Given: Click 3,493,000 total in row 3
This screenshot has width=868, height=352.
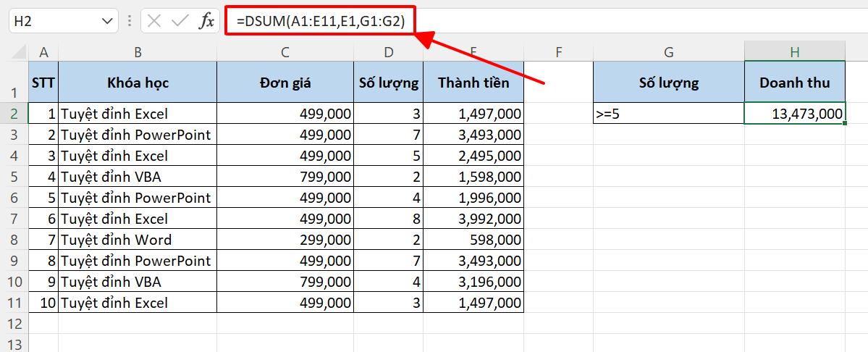Looking at the screenshot, I should tap(473, 135).
